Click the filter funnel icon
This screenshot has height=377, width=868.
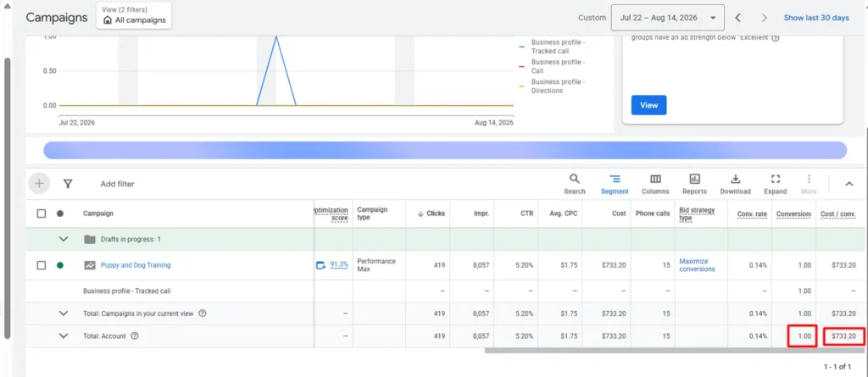tap(68, 184)
